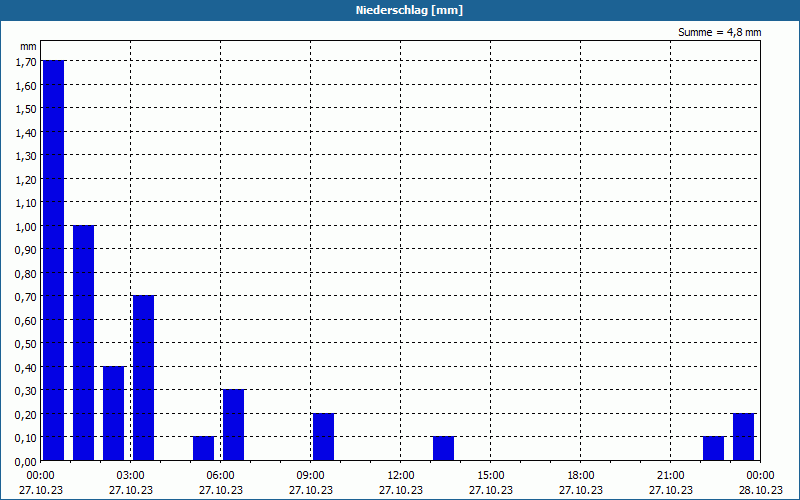
Task: Click the Niederschlag [mm] chart title
Action: pos(409,10)
